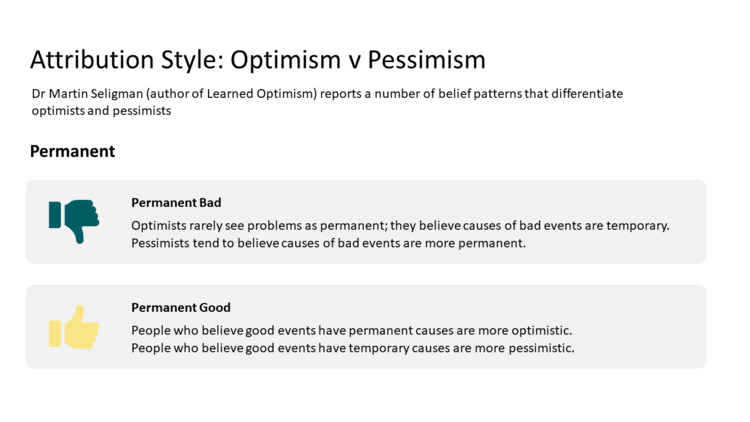The image size is (750, 422).
Task: Click the Permanent section heading
Action: tap(72, 151)
